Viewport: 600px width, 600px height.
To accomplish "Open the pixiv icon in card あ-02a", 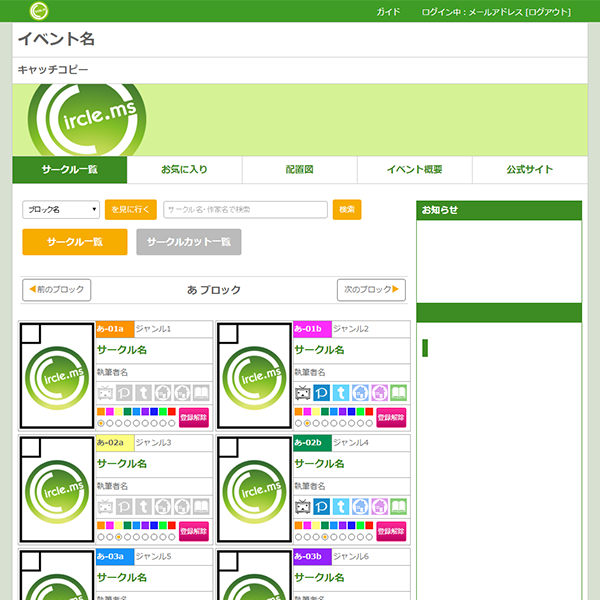I will [124, 507].
